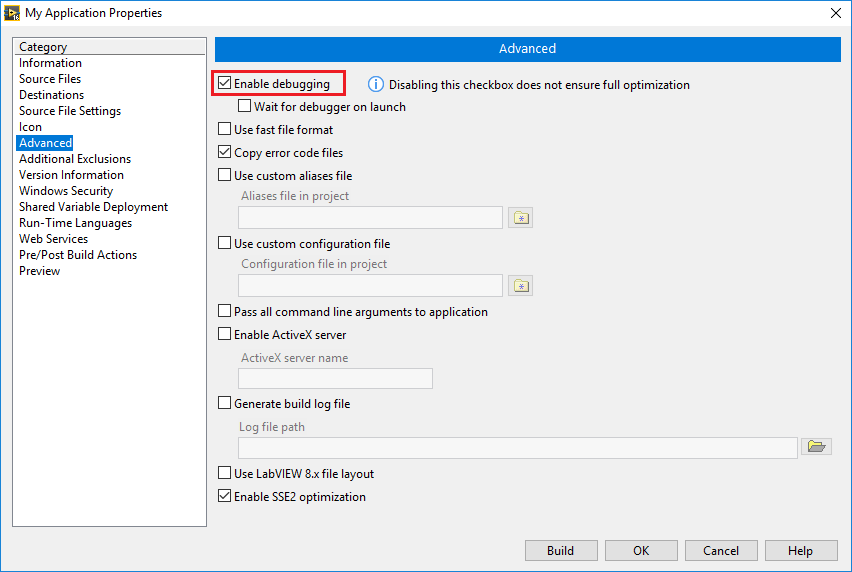This screenshot has width=852, height=572.
Task: Enable Generate build log file option
Action: [225, 404]
